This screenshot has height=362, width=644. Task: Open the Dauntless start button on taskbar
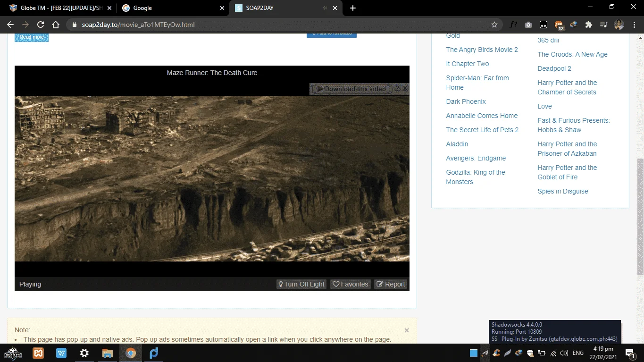pyautogui.click(x=13, y=353)
